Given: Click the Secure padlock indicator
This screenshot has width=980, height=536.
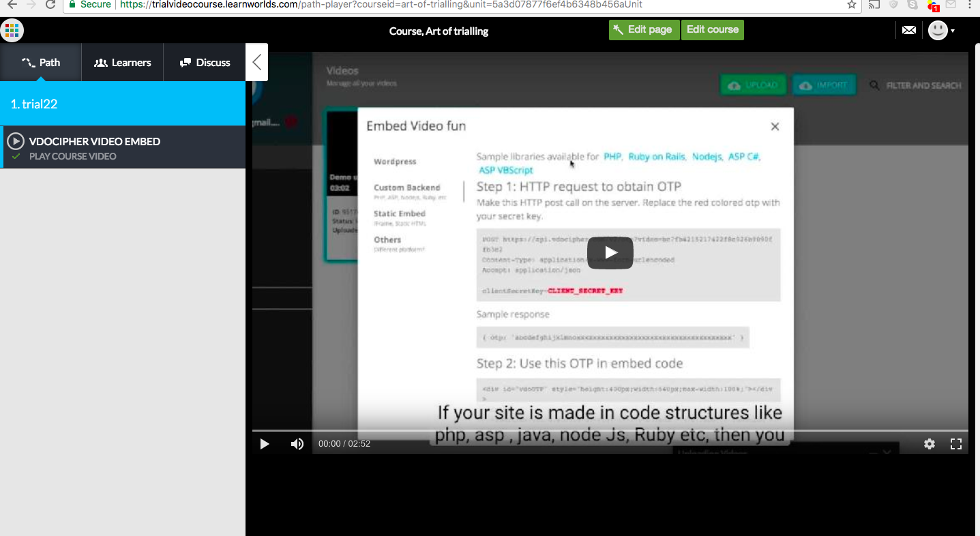Looking at the screenshot, I should (90, 4).
